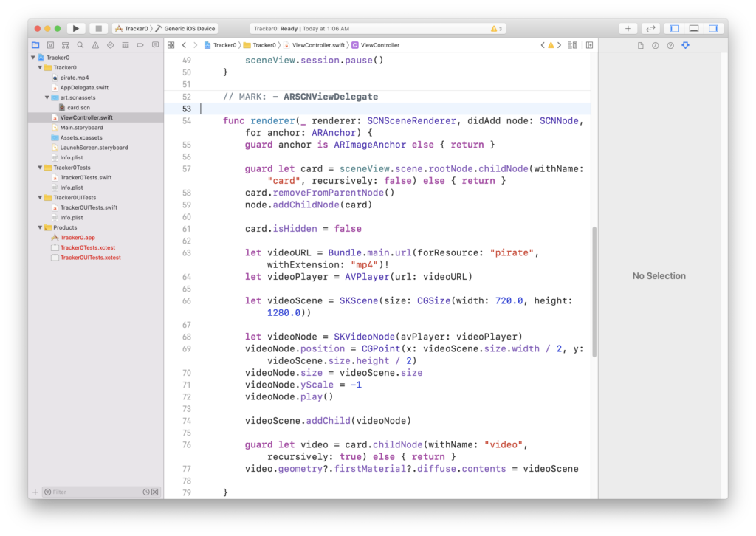Open the Breakpoint navigator
The image size is (756, 536).
[140, 45]
